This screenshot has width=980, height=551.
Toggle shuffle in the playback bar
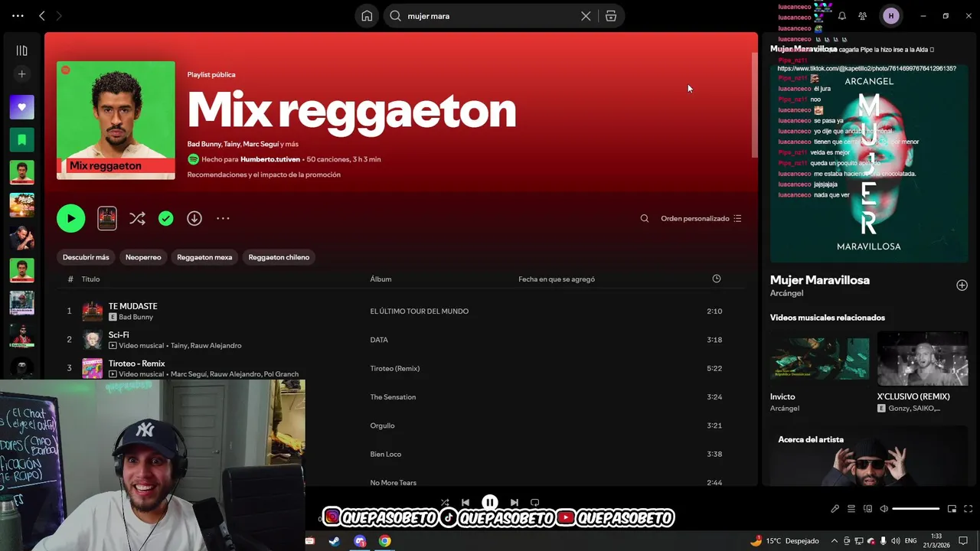[445, 503]
